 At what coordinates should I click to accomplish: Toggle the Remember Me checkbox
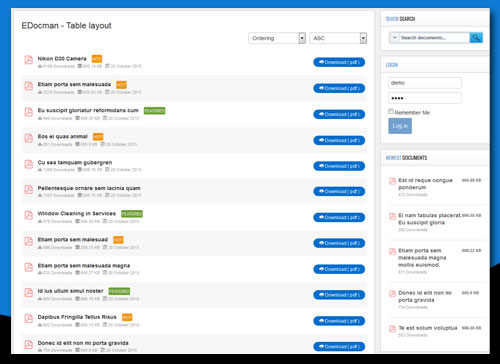[391, 112]
